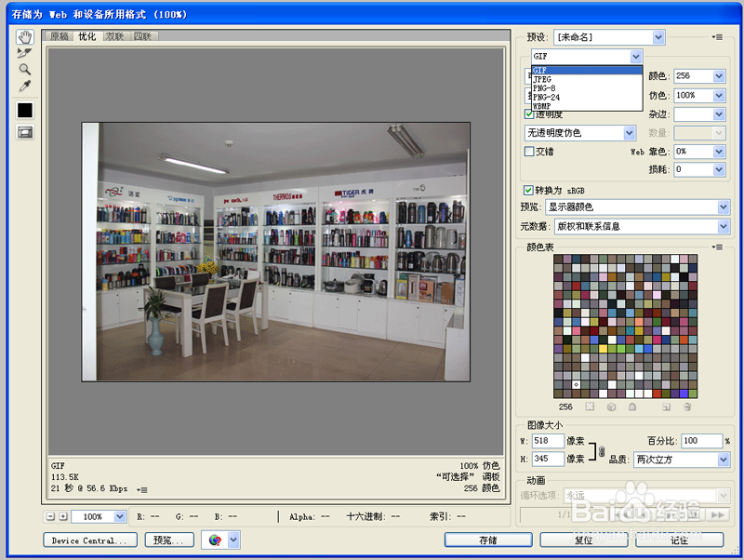
Task: Click the 百分比 percentage input field
Action: [701, 441]
